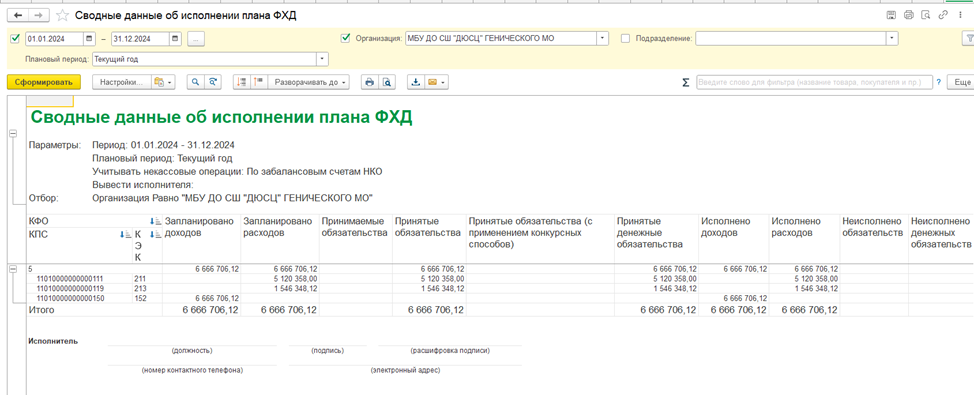Click the КЭК cell 211
Screen dimensions: 974x395
[x=139, y=279]
